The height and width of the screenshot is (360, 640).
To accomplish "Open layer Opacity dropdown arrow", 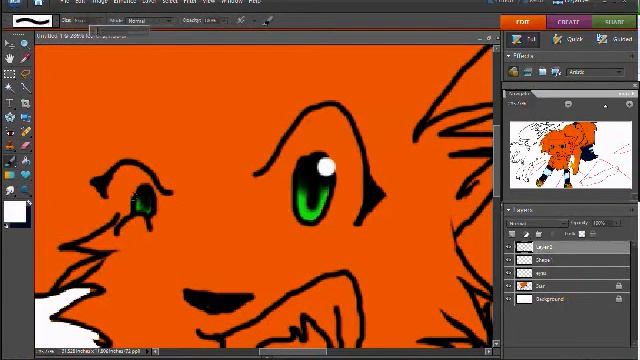I will (x=616, y=223).
